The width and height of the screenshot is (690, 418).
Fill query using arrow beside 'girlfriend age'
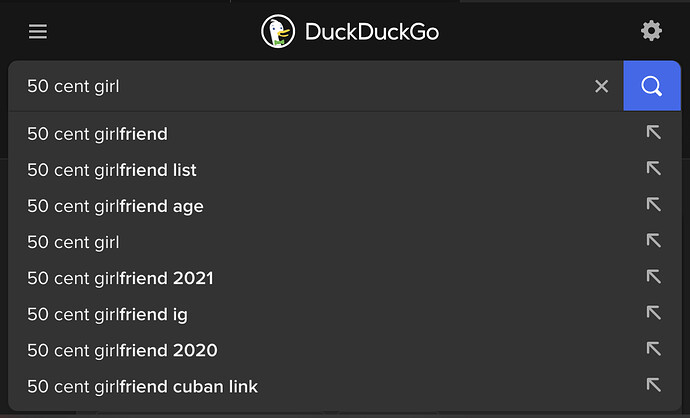pyautogui.click(x=653, y=205)
